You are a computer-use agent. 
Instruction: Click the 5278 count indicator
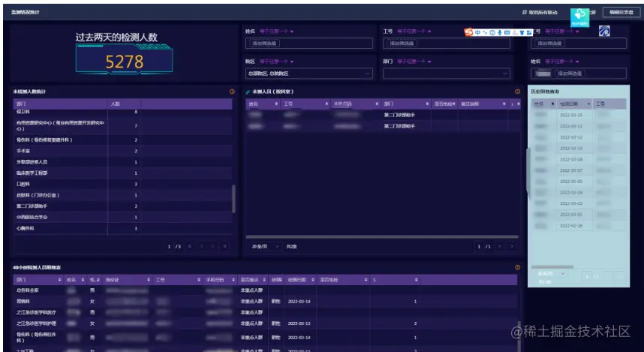(x=125, y=62)
